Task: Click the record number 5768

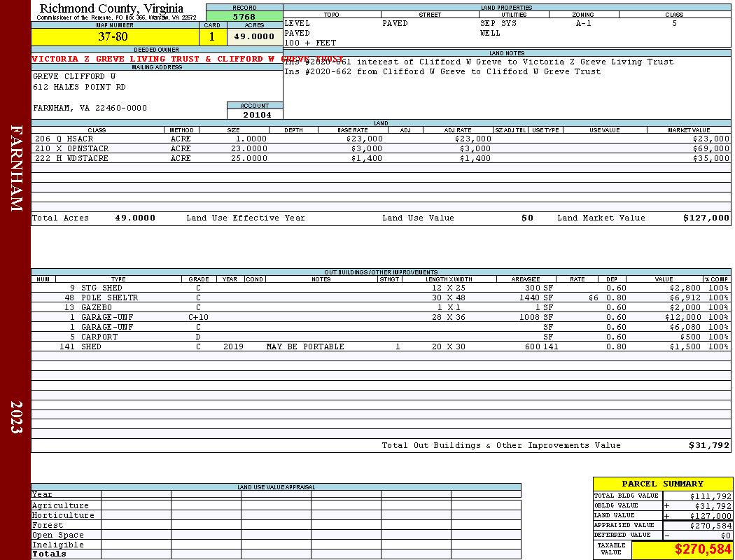Action: click(244, 16)
